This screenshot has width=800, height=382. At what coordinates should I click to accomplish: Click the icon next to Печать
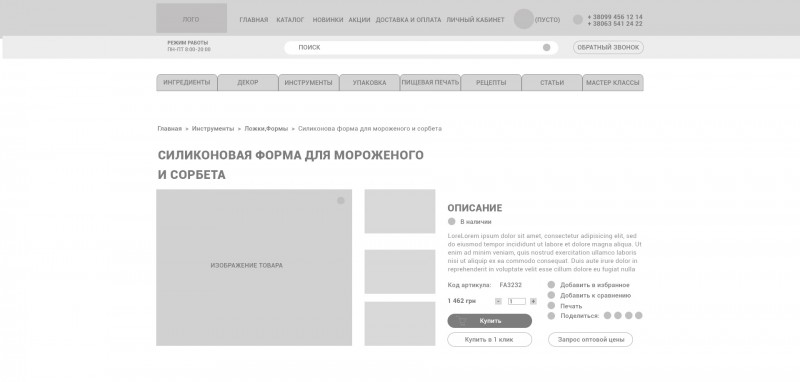pyautogui.click(x=551, y=305)
